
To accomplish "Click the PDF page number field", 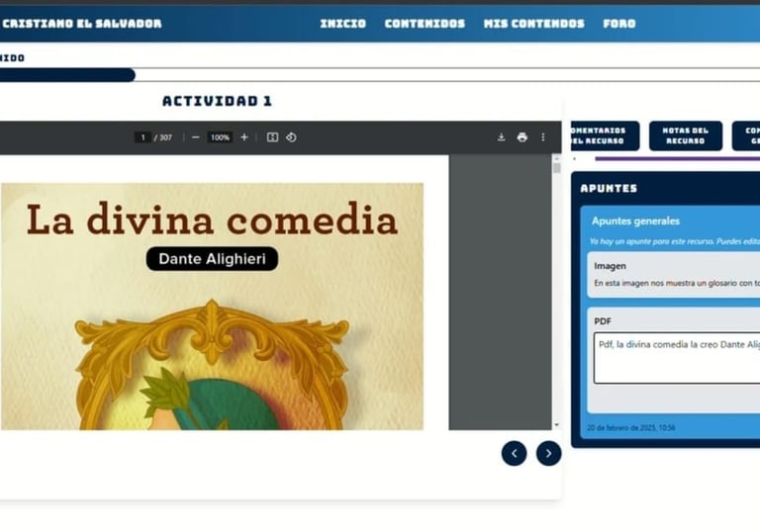I will tap(142, 137).
